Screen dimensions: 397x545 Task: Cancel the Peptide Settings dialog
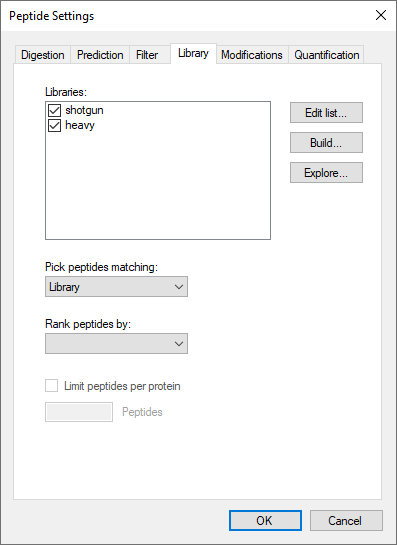click(346, 521)
